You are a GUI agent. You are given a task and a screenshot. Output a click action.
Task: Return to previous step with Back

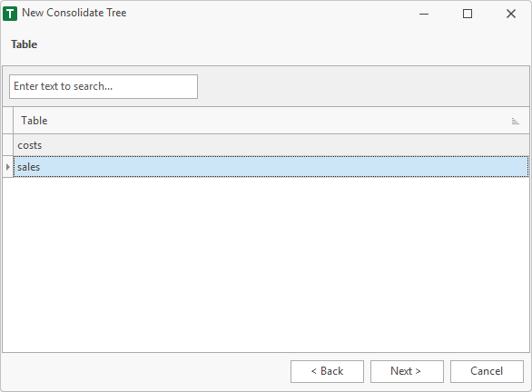327,371
